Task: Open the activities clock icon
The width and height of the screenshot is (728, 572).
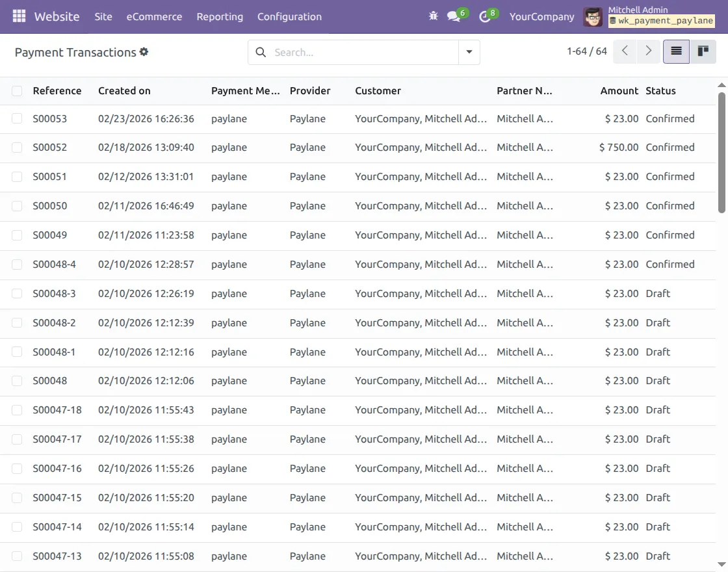Action: click(486, 16)
